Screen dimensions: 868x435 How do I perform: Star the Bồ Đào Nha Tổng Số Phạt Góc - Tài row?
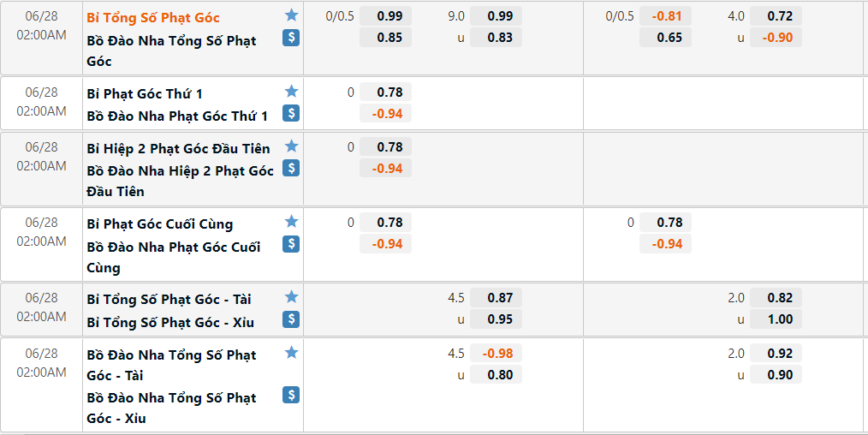291,353
